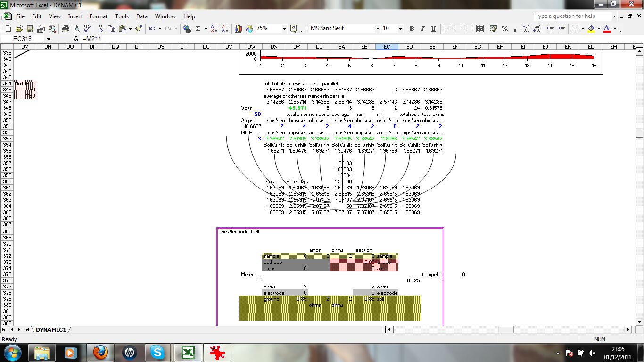Click the Windows Start button
Screen dimensions: 644x362
(x=12, y=352)
